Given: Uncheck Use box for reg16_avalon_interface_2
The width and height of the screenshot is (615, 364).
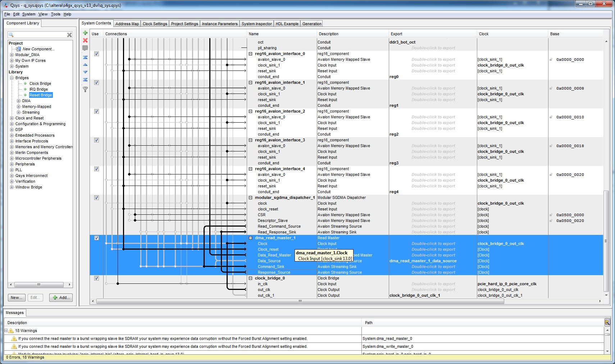Looking at the screenshot, I should 96,112.
